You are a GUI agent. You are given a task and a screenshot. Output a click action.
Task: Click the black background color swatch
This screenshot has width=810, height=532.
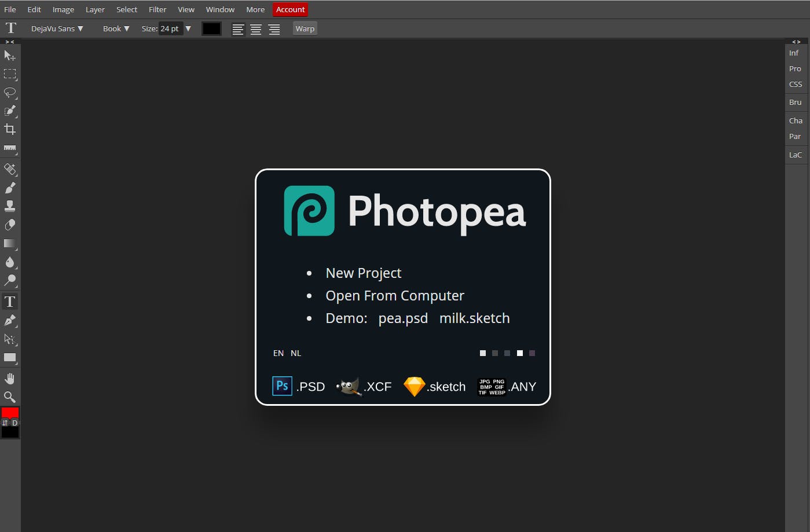tap(10, 432)
